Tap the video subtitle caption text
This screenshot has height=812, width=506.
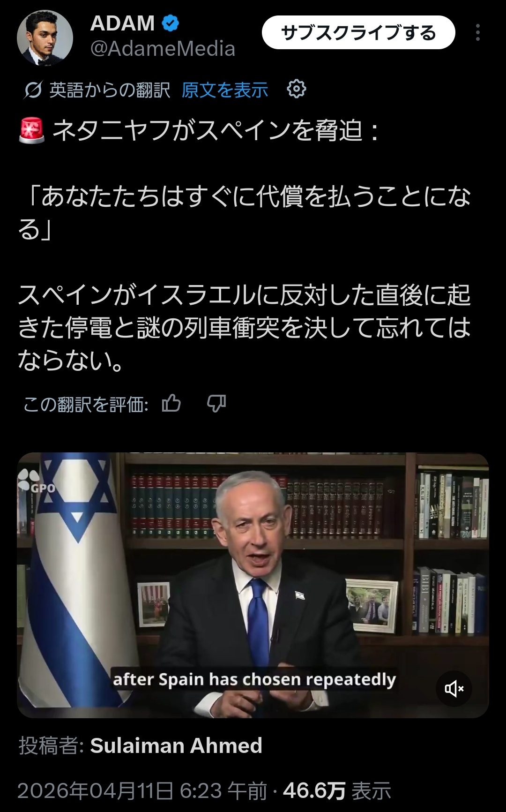pos(254,679)
